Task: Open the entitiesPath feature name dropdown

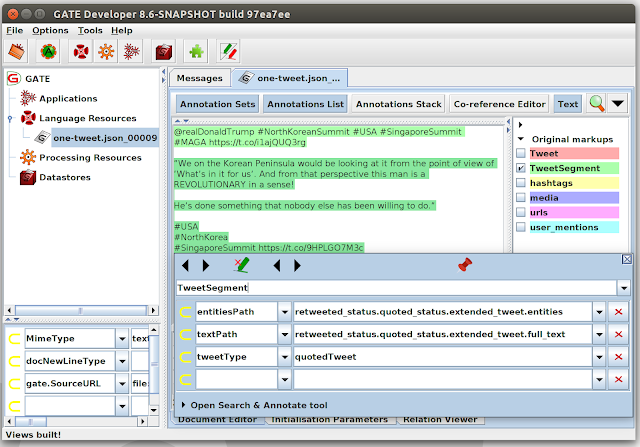Action: pos(284,312)
